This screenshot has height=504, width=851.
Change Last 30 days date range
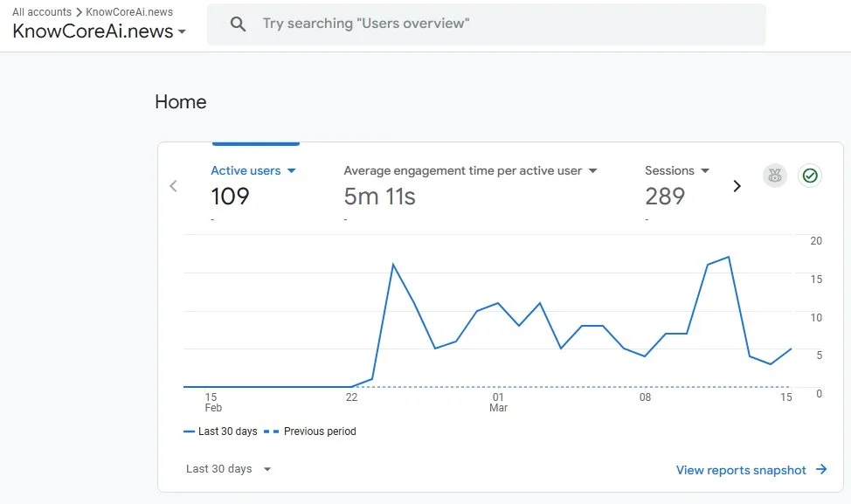pos(229,469)
